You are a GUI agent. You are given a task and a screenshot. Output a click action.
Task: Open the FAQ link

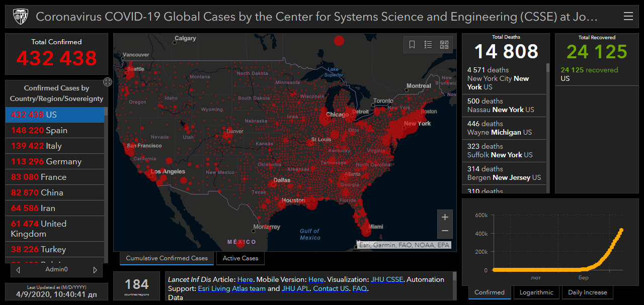(x=360, y=288)
